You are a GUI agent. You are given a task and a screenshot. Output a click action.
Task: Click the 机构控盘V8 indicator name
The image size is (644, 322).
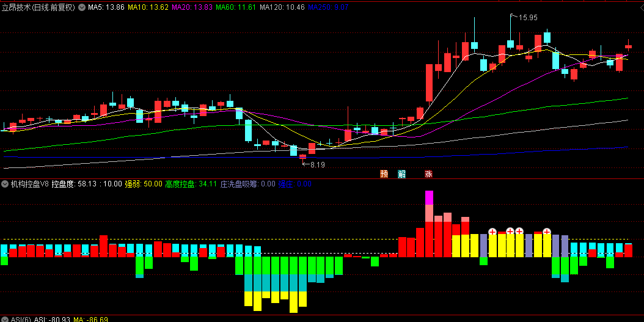coord(29,183)
